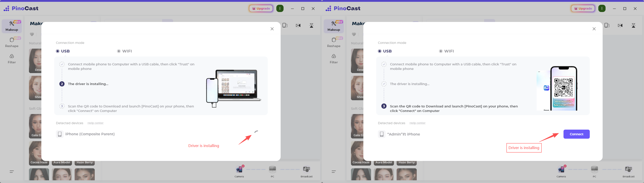644x183 pixels.
Task: Click the Connect button in right window
Action: point(576,134)
